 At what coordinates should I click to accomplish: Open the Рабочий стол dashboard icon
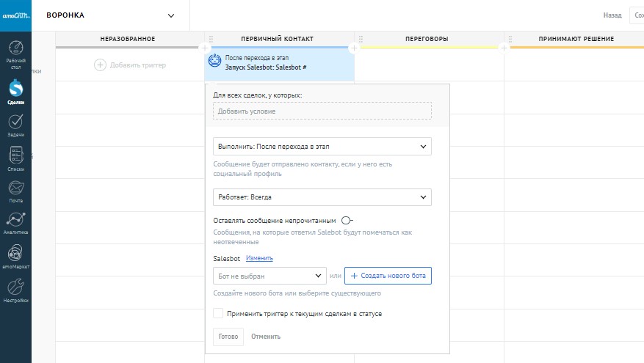[15, 52]
